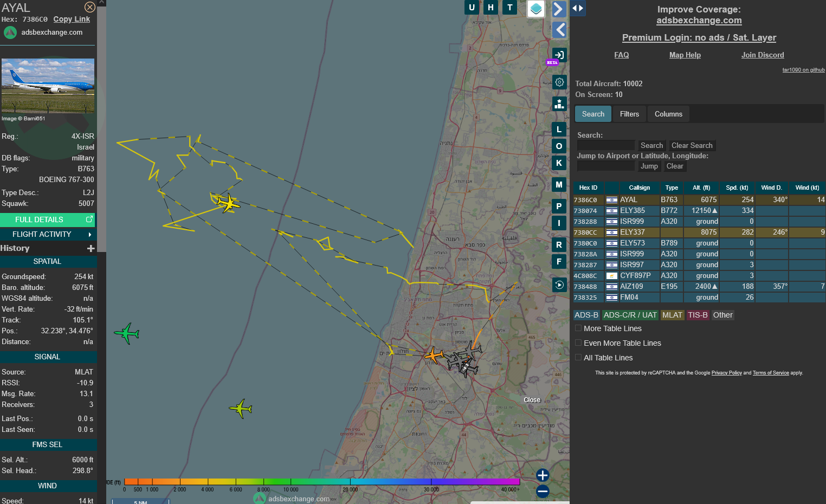Image resolution: width=826 pixels, height=504 pixels.
Task: Click the left arrow collapse button
Action: point(560,29)
